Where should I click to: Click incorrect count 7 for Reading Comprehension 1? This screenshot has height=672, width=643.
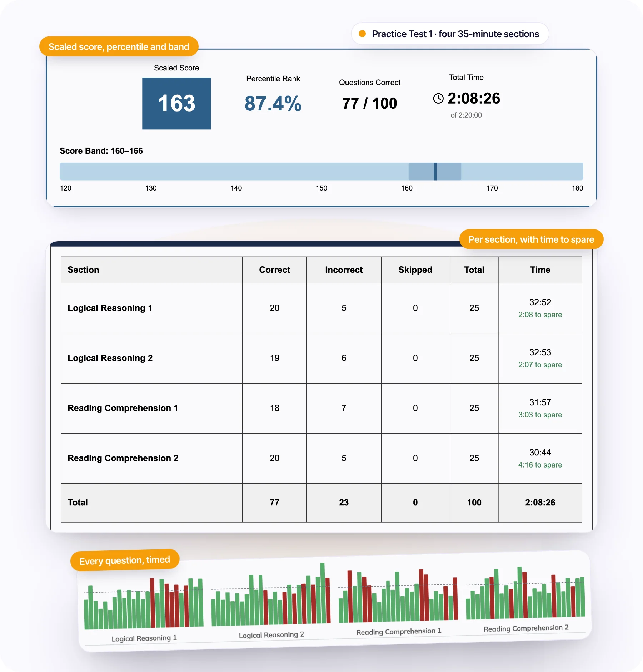tap(344, 408)
